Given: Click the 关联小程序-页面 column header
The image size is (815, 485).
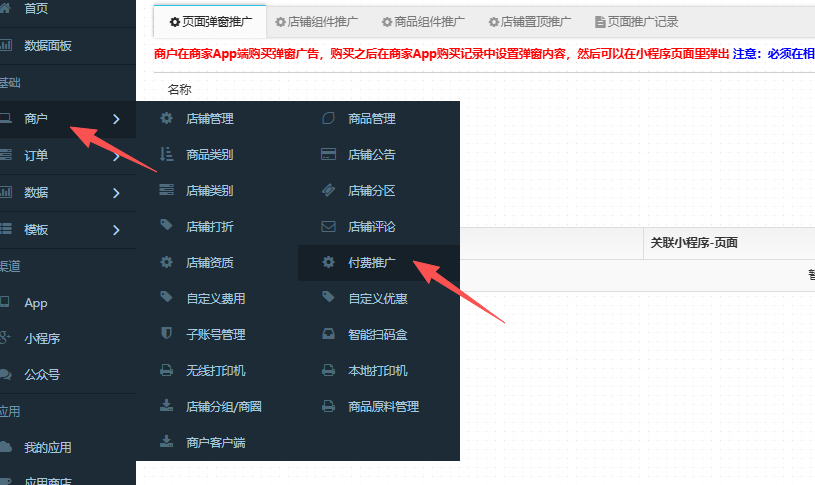Looking at the screenshot, I should (694, 243).
